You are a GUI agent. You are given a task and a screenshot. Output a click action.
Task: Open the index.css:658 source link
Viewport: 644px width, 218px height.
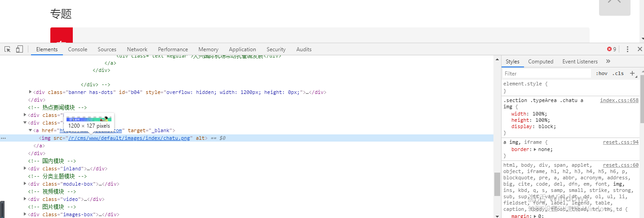point(619,100)
